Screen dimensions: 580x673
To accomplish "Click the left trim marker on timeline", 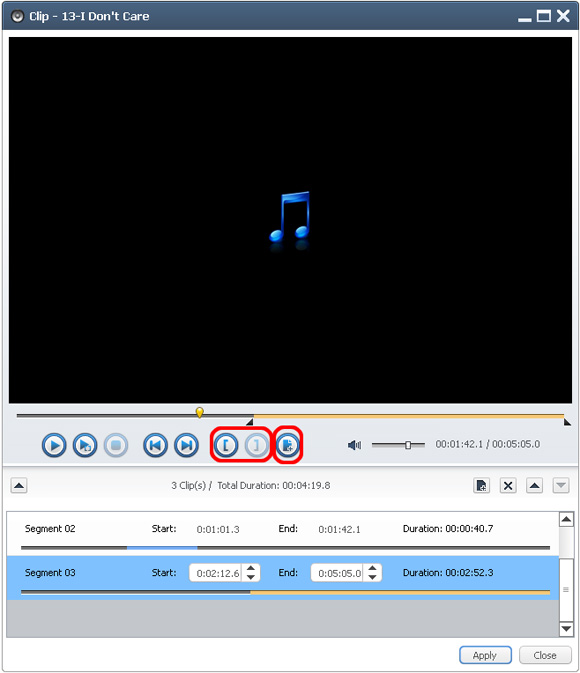I will 250,422.
